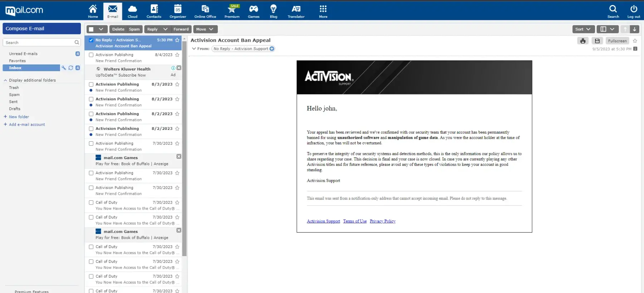Viewport: 644px width, 293px height.
Task: Open the Sort dropdown
Action: pos(583,29)
